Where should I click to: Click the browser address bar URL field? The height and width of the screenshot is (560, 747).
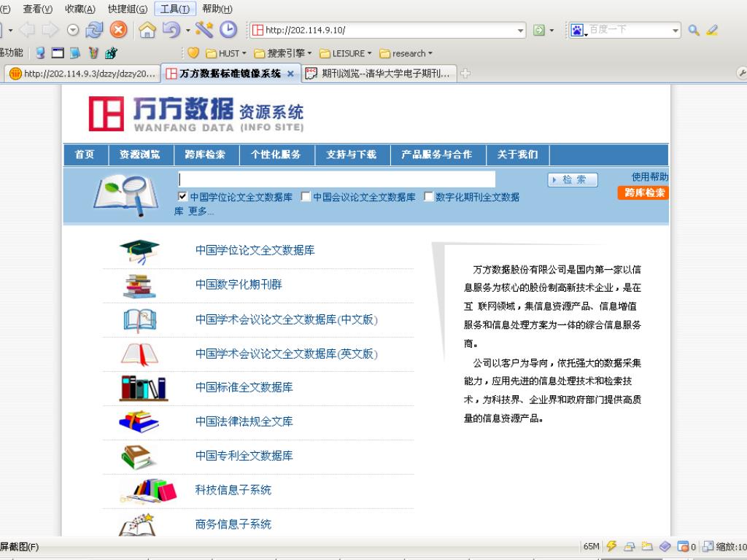coord(387,31)
